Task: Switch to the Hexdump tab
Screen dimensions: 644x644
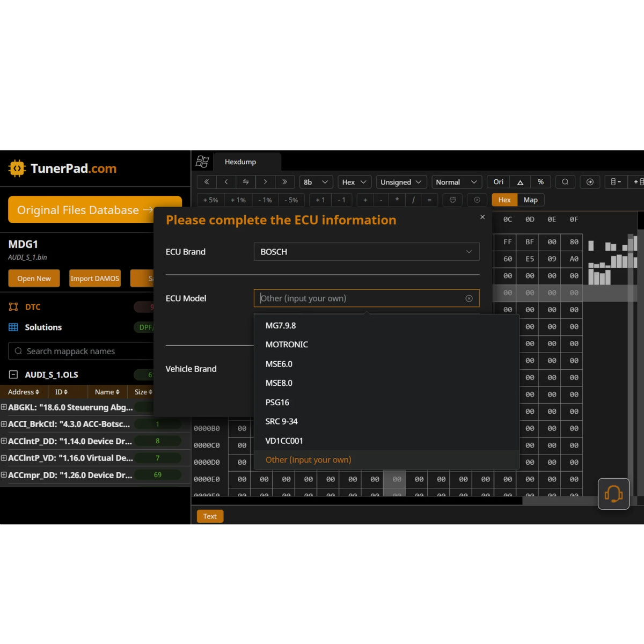Action: coord(240,162)
